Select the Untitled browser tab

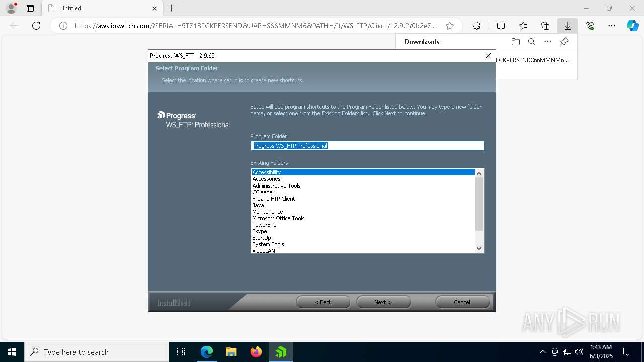[x=102, y=8]
